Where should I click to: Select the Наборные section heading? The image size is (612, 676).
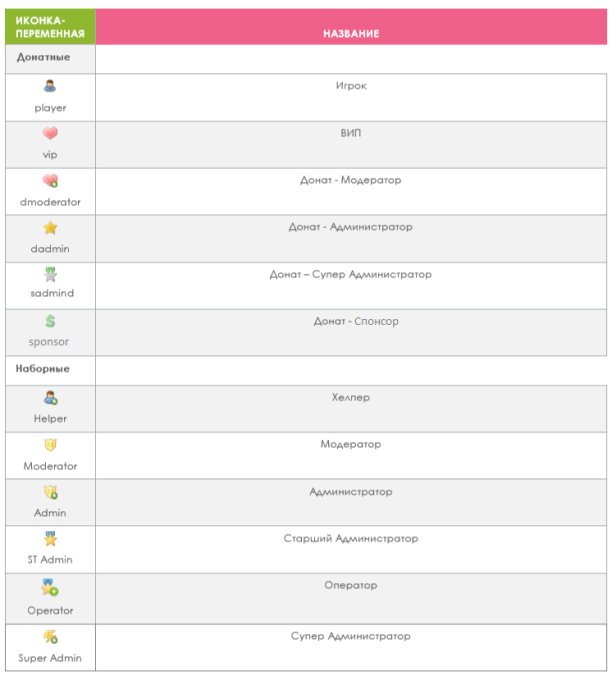click(43, 369)
